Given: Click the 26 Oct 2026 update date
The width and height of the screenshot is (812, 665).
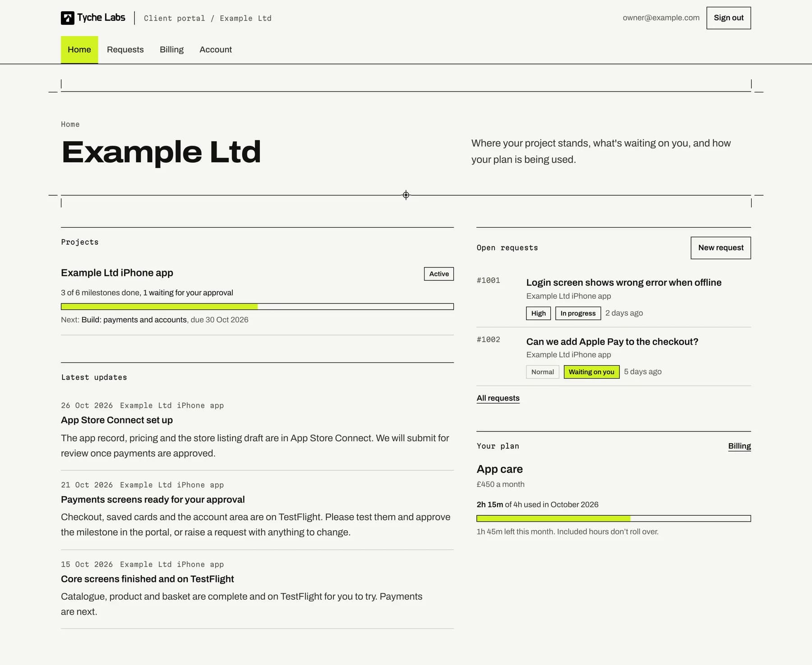Looking at the screenshot, I should [x=87, y=405].
